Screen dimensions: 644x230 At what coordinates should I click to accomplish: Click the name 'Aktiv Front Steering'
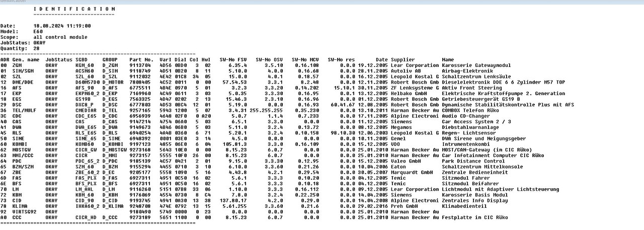(x=472, y=88)
